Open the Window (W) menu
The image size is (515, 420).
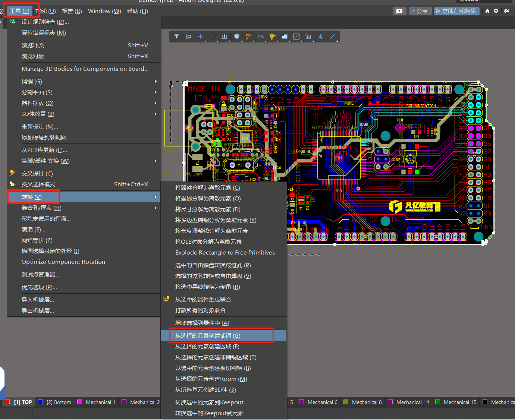coord(104,11)
